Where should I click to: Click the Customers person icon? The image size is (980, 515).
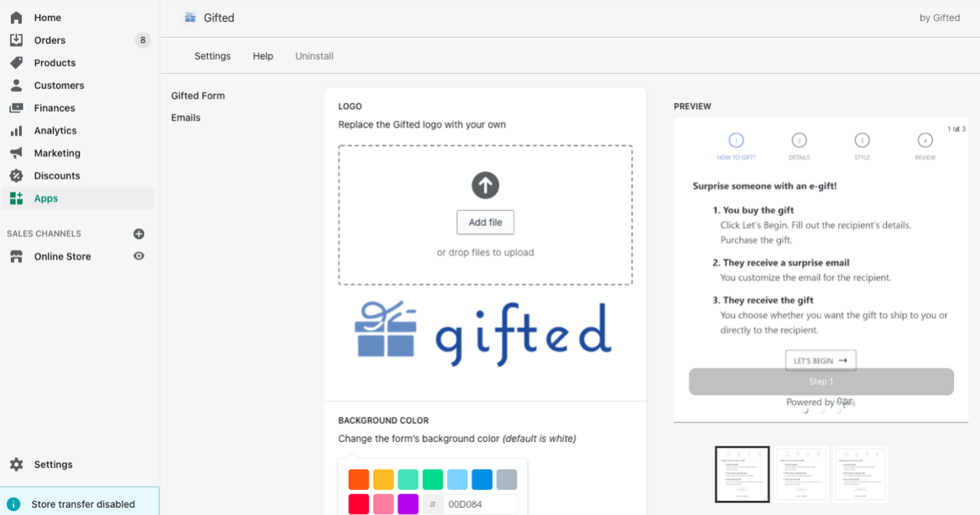(16, 85)
